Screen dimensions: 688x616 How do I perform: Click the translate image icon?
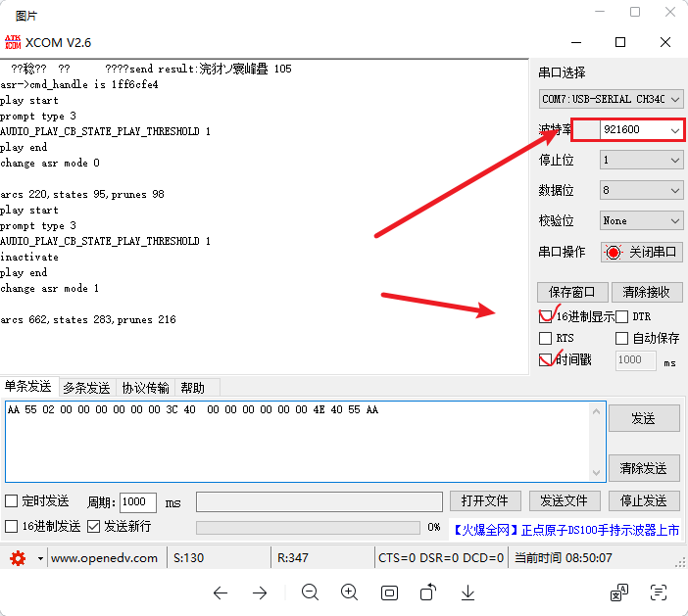(x=619, y=592)
